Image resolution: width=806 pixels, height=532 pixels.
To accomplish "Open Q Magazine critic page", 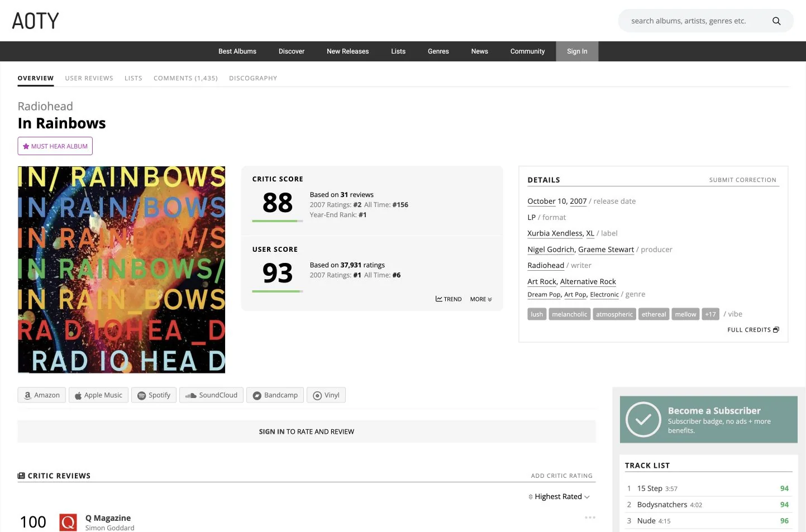I will click(108, 518).
